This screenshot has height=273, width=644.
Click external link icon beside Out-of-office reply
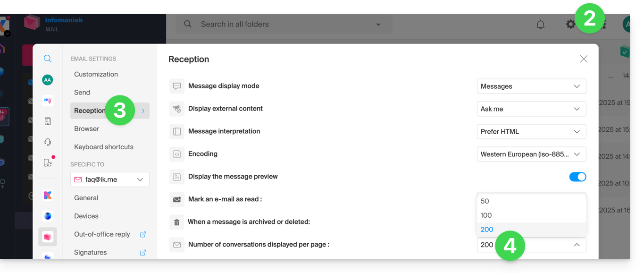143,234
